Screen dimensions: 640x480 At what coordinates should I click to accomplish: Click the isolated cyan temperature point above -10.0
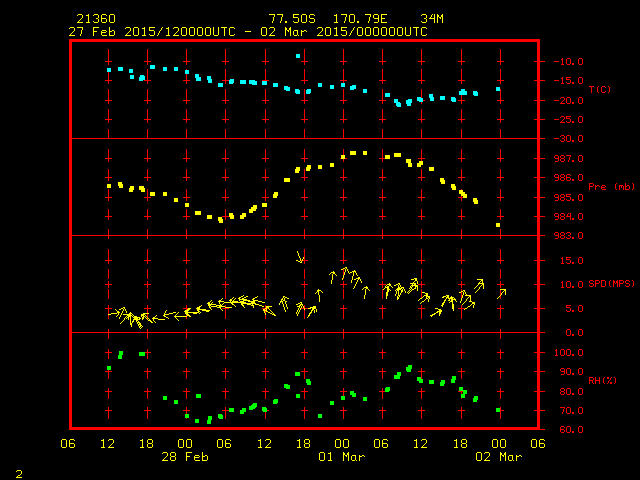point(298,56)
